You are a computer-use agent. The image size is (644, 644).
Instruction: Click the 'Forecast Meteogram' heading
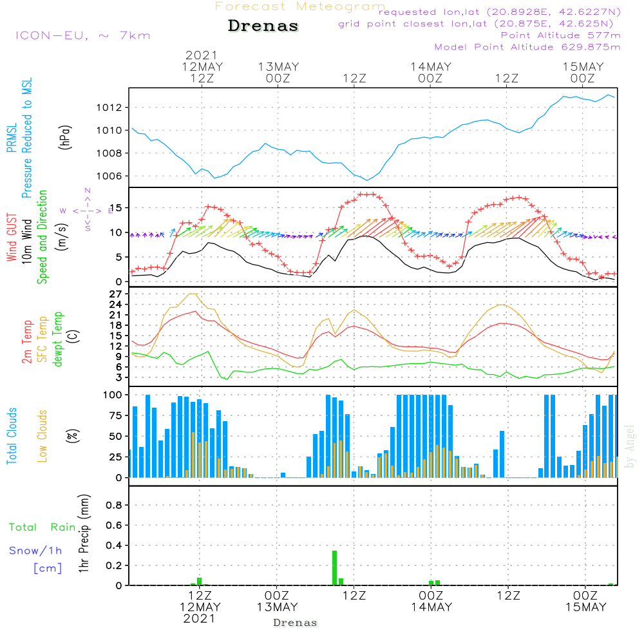click(300, 6)
